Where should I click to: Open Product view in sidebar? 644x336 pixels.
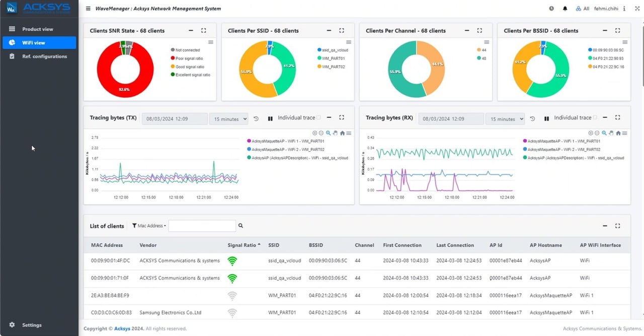(x=38, y=29)
